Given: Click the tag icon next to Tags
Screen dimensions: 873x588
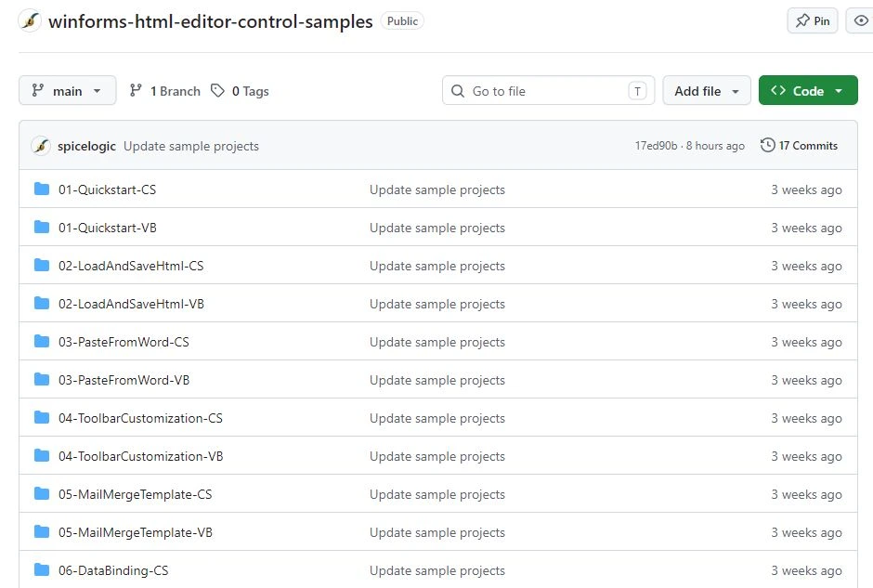Looking at the screenshot, I should click(x=217, y=90).
